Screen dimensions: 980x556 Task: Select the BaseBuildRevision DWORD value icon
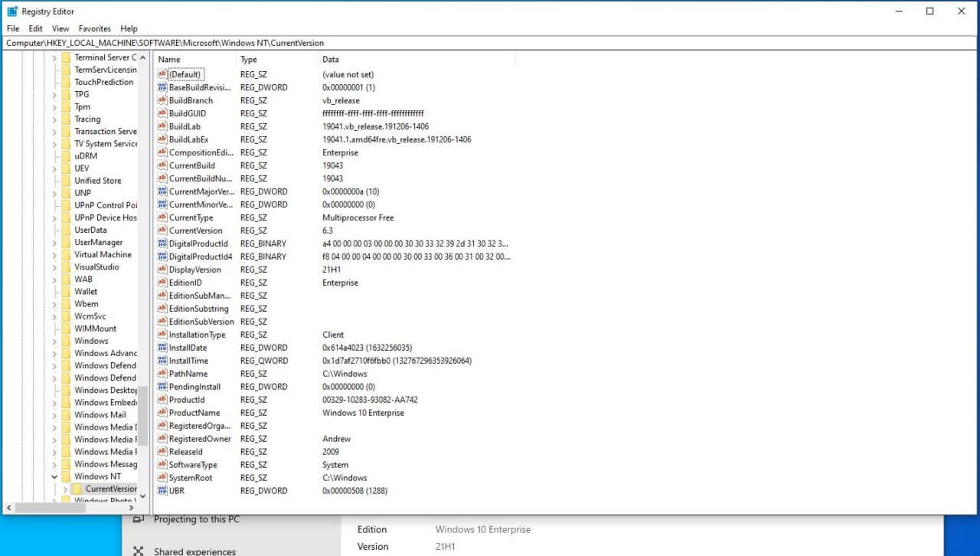point(162,87)
